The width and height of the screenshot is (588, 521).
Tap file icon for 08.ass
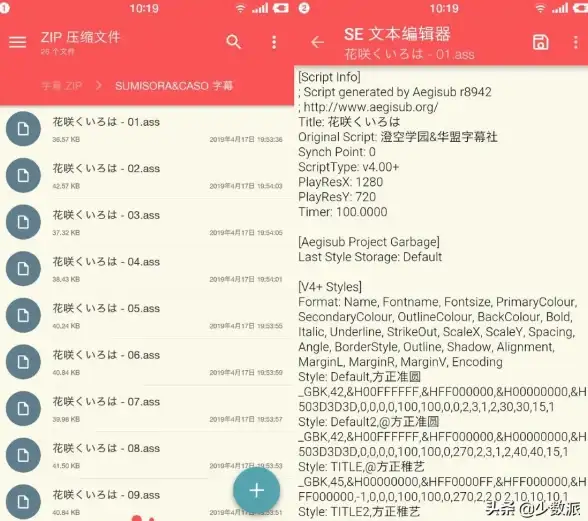[x=23, y=455]
